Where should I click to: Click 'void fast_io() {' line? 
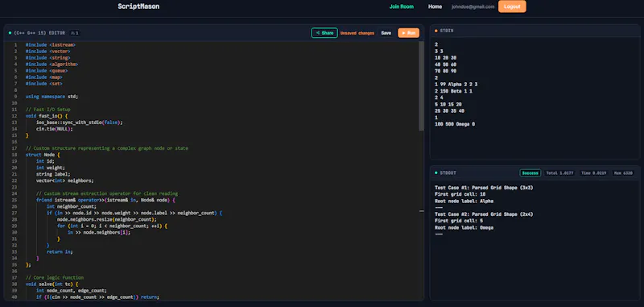point(47,116)
